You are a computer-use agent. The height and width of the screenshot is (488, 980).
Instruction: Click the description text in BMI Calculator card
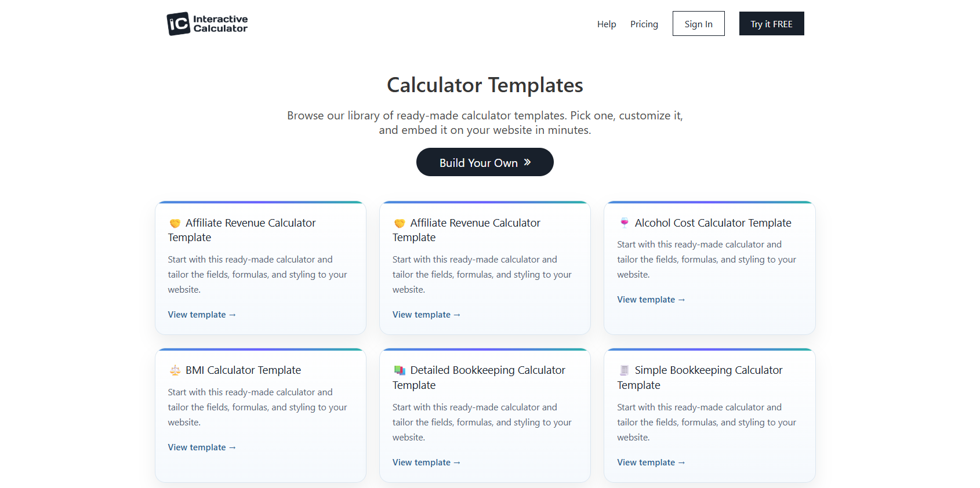257,407
